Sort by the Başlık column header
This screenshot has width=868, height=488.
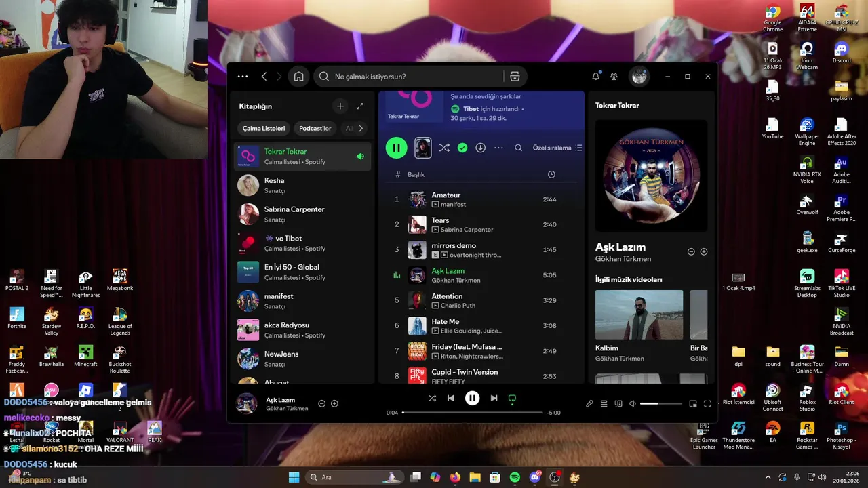tap(416, 175)
